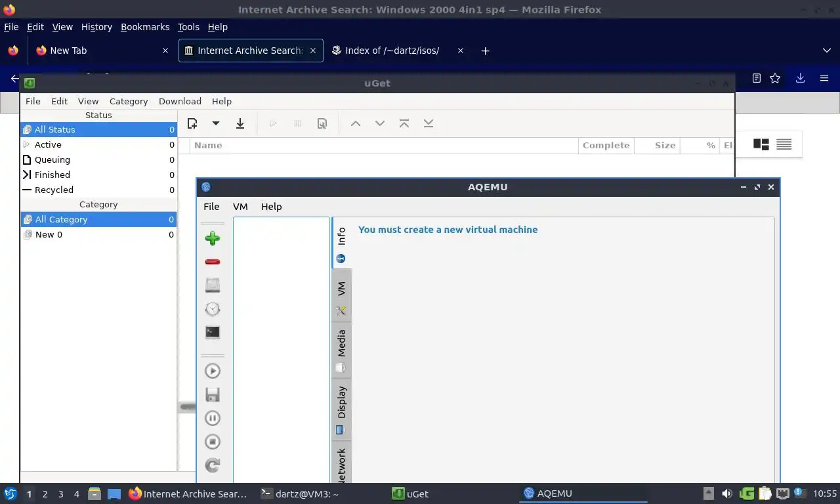Toggle Firefox reader view icon
840x504 pixels.
click(x=756, y=78)
